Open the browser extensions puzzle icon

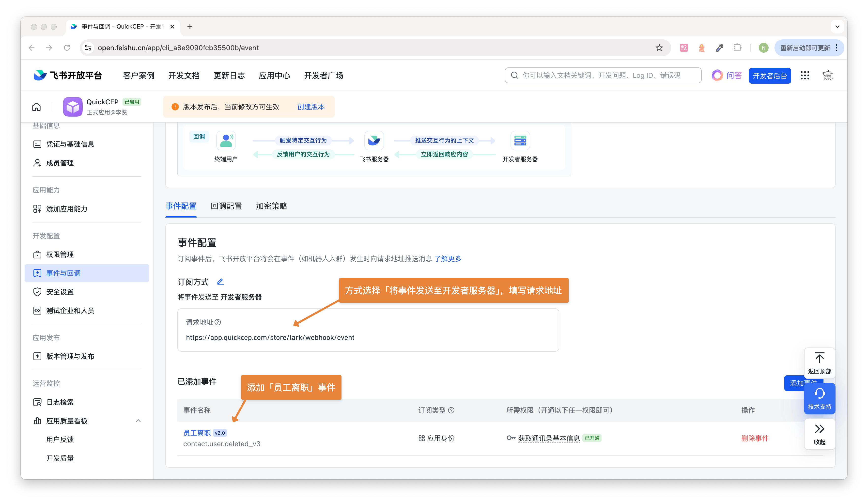tap(737, 48)
